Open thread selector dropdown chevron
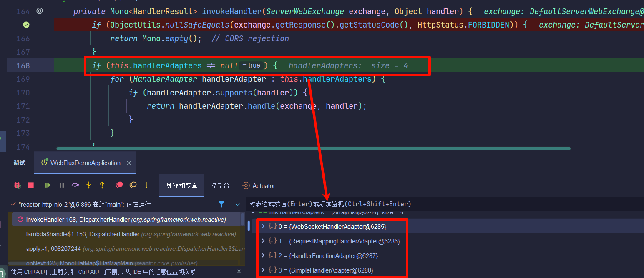644x278 pixels. click(238, 205)
